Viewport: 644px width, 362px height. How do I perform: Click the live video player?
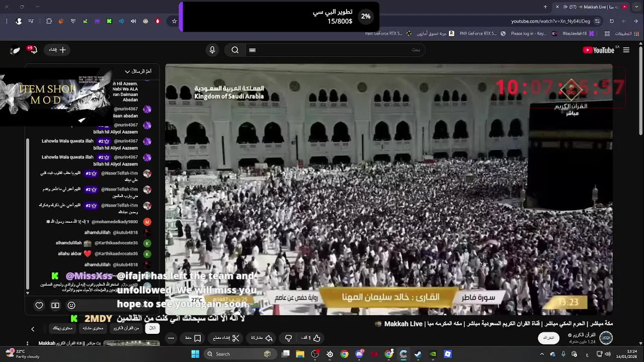click(x=389, y=190)
